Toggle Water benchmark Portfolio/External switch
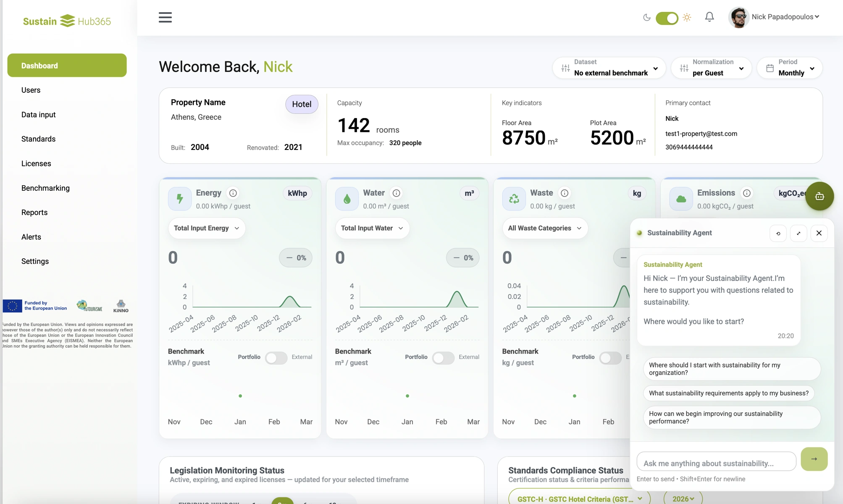Screen dimensions: 843x504 click(x=443, y=358)
